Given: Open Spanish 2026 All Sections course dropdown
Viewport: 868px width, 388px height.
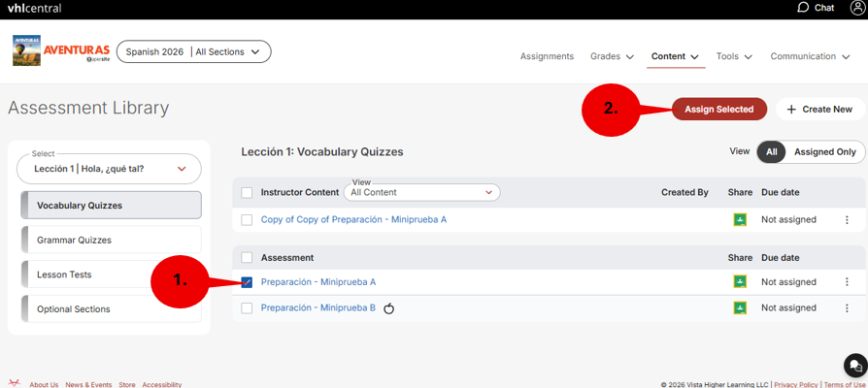Looking at the screenshot, I should click(194, 51).
